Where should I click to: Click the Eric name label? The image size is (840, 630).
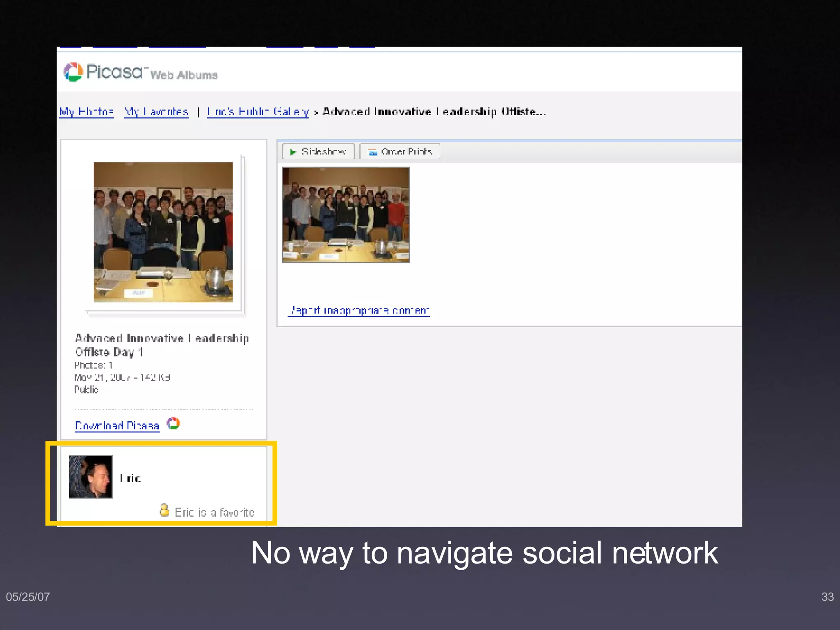coord(130,478)
